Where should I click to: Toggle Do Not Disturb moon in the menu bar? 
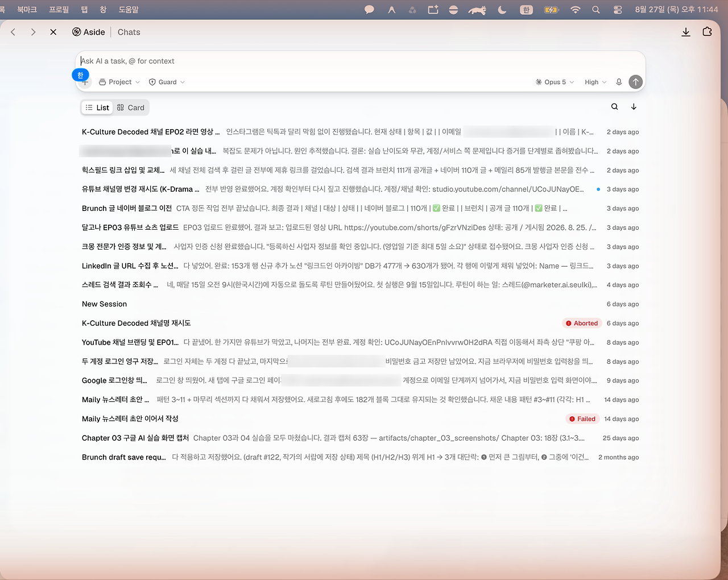[x=502, y=10]
